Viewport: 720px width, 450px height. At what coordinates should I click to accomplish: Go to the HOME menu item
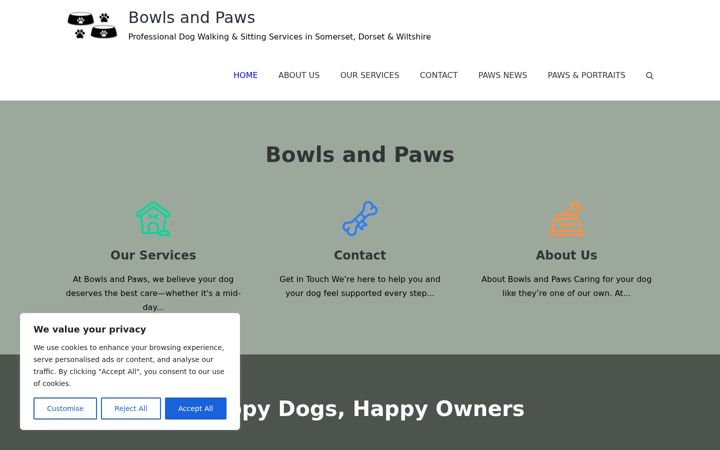point(245,75)
